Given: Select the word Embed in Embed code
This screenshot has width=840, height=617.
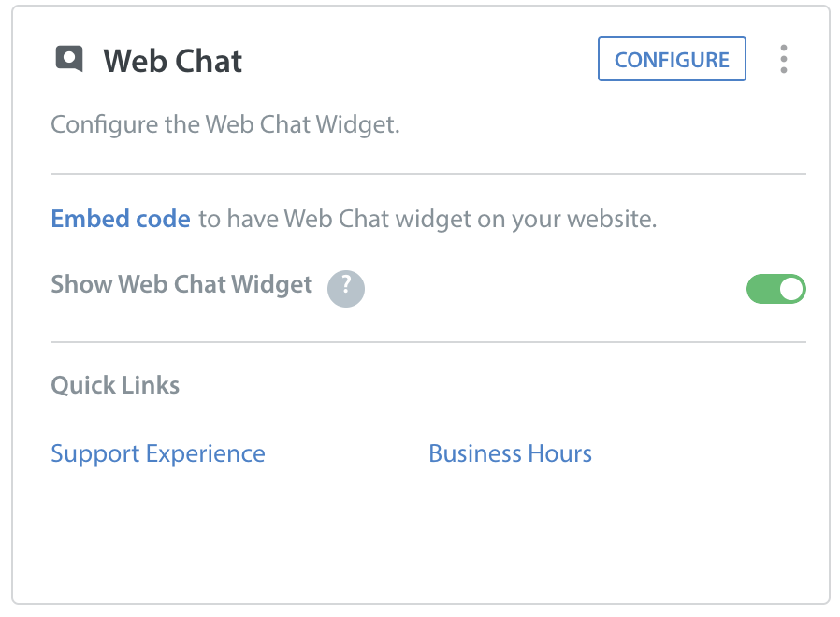Looking at the screenshot, I should 90,219.
